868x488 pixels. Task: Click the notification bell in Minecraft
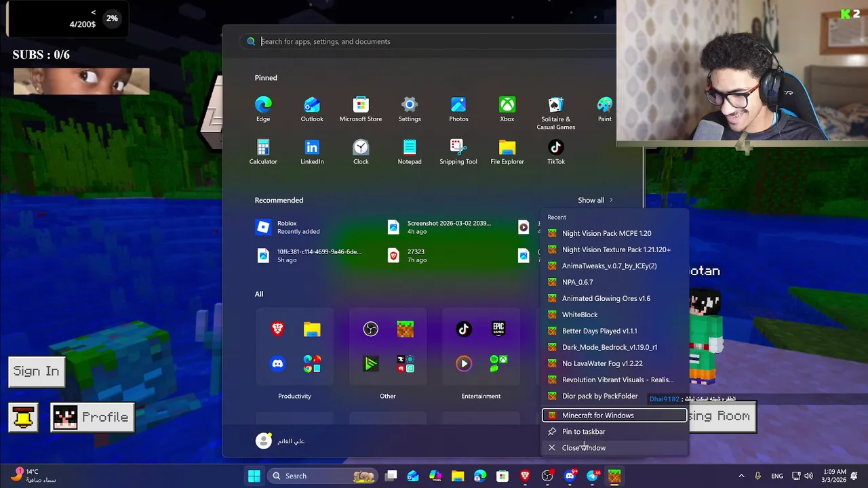tap(23, 418)
